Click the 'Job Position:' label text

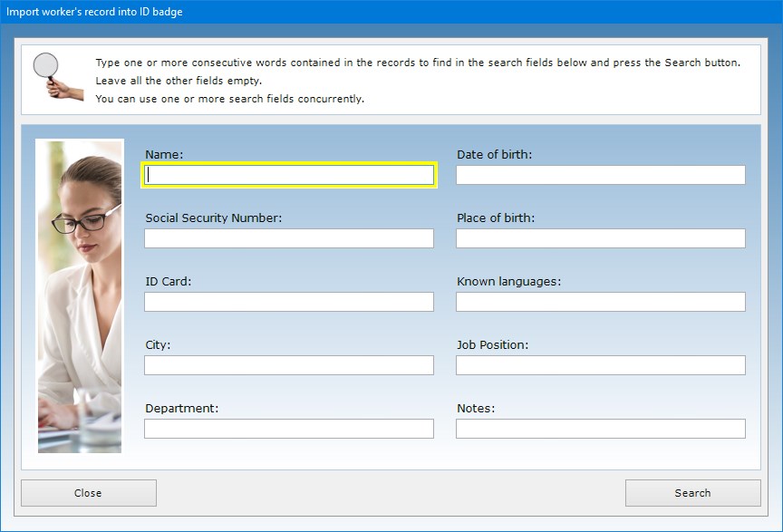pos(492,345)
